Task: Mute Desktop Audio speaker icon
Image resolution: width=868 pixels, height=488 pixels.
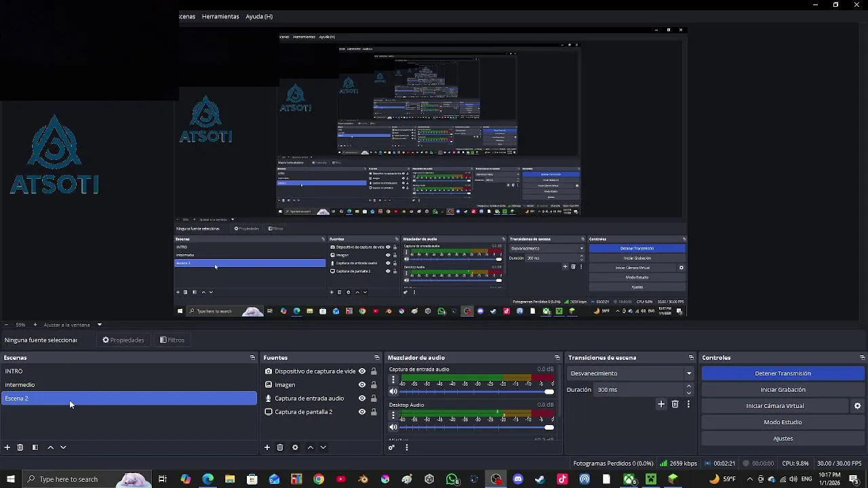Action: coord(393,427)
